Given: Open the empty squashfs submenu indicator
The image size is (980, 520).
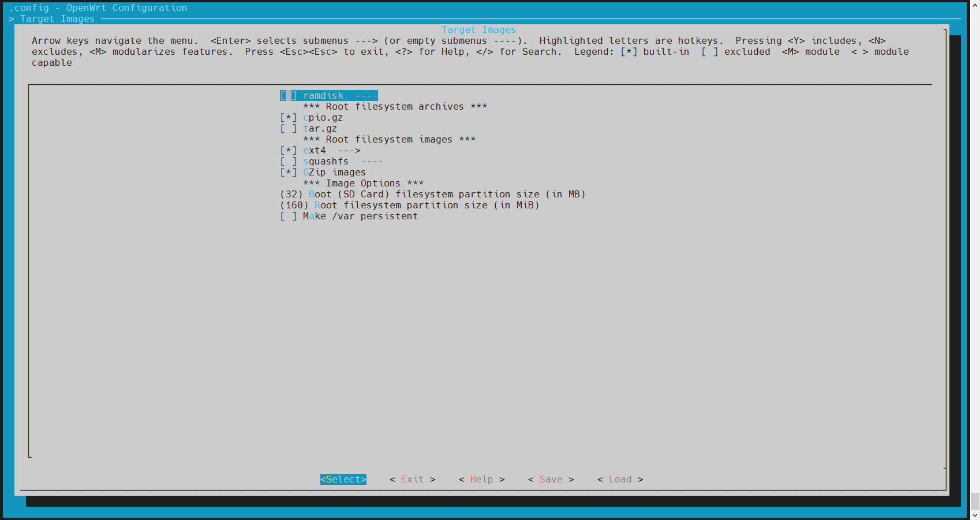Looking at the screenshot, I should [372, 162].
